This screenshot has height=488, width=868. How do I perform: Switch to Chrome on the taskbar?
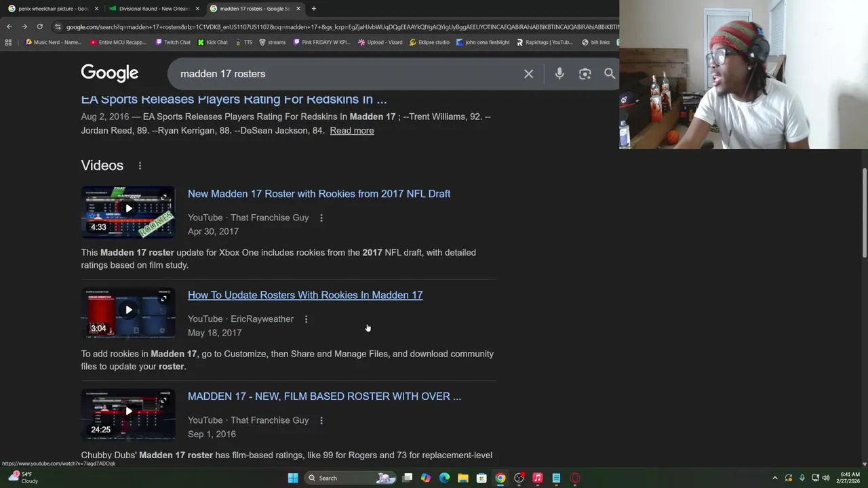(x=500, y=478)
